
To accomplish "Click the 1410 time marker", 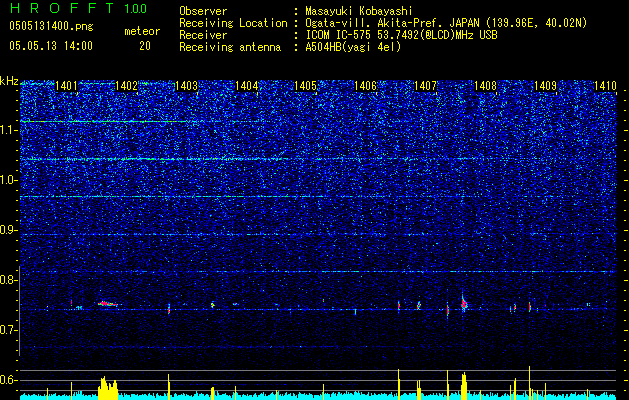I will (x=605, y=86).
